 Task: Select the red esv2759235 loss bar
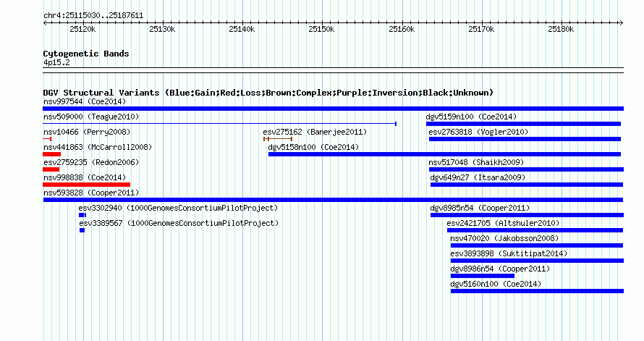click(51, 169)
